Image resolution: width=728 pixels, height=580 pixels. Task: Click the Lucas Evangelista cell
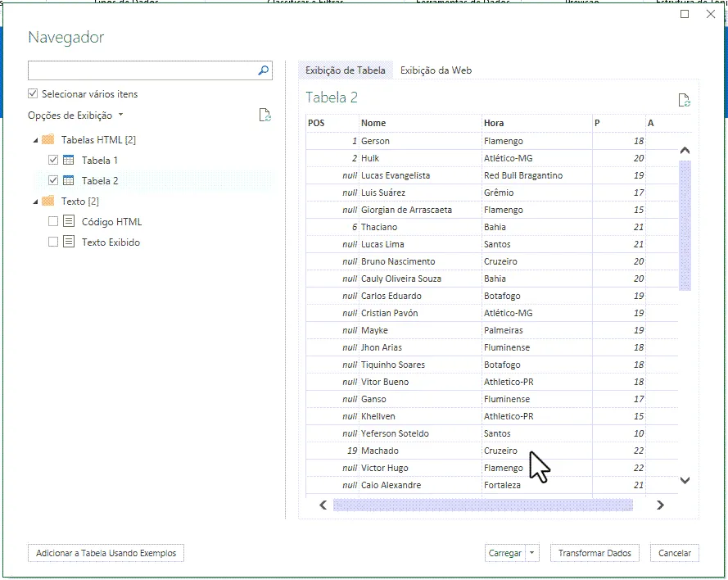421,175
